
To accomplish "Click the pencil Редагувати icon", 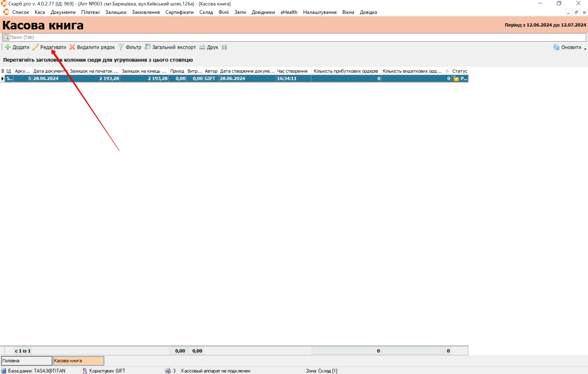I will point(35,47).
